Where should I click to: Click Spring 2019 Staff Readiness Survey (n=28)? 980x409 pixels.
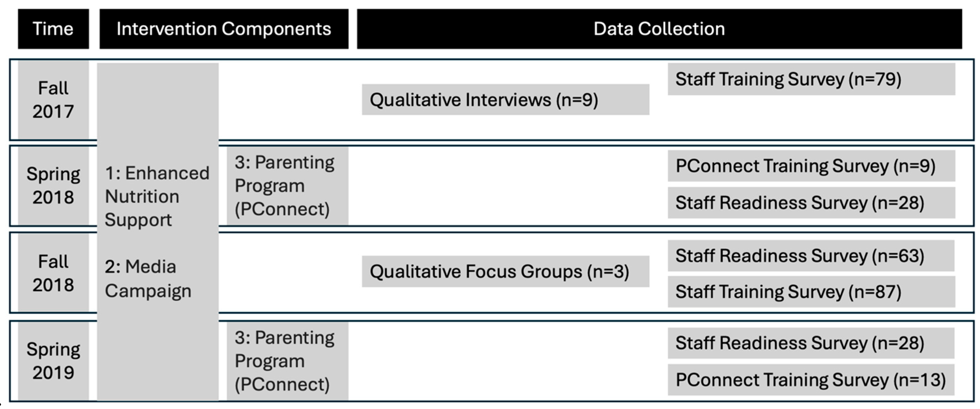click(x=812, y=343)
